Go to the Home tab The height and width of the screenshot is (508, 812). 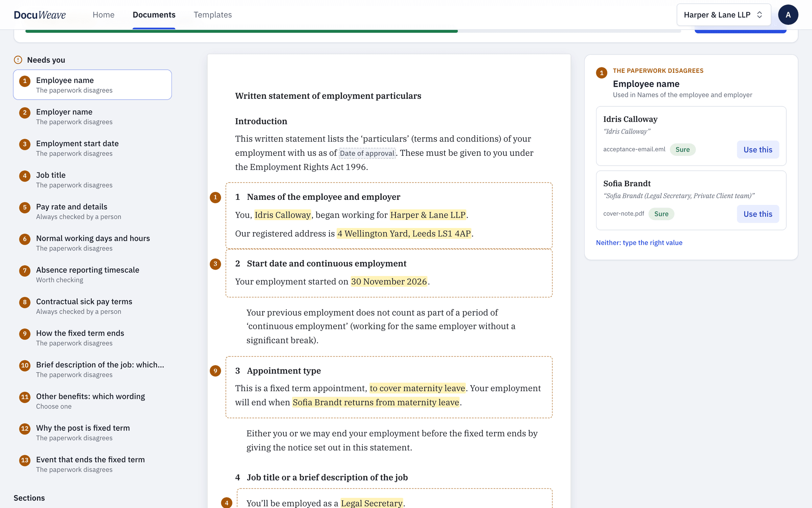click(104, 15)
